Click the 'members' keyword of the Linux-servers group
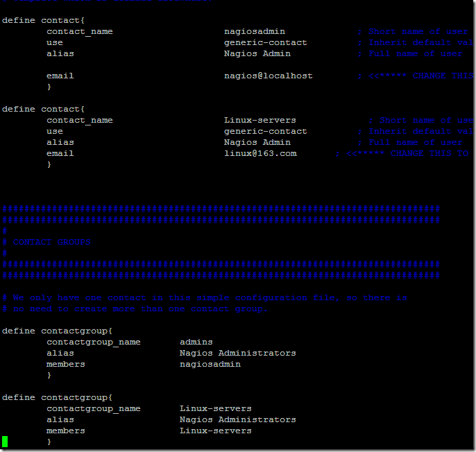Image resolution: width=476 pixels, height=452 pixels. (65, 431)
